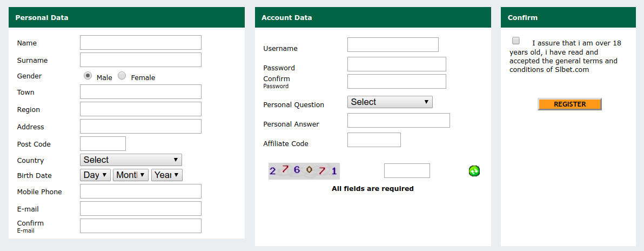Click the Personal Answer field
The width and height of the screenshot is (644, 251).
click(x=399, y=121)
